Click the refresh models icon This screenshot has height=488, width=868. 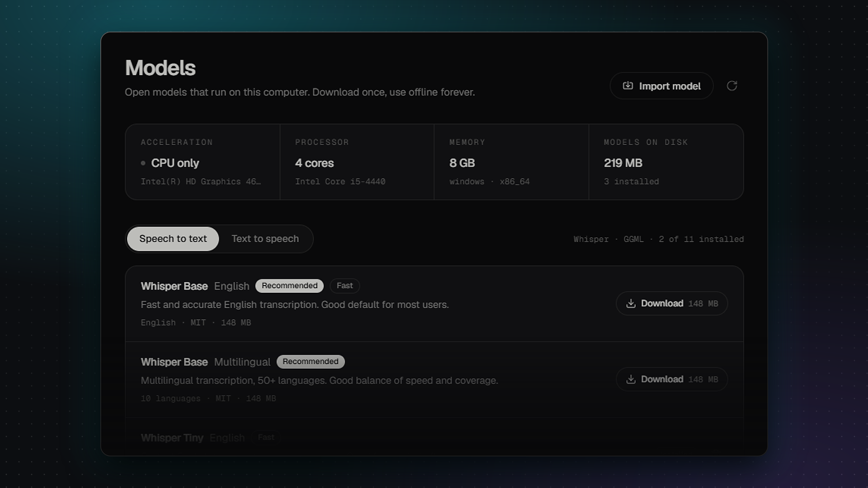click(x=732, y=86)
